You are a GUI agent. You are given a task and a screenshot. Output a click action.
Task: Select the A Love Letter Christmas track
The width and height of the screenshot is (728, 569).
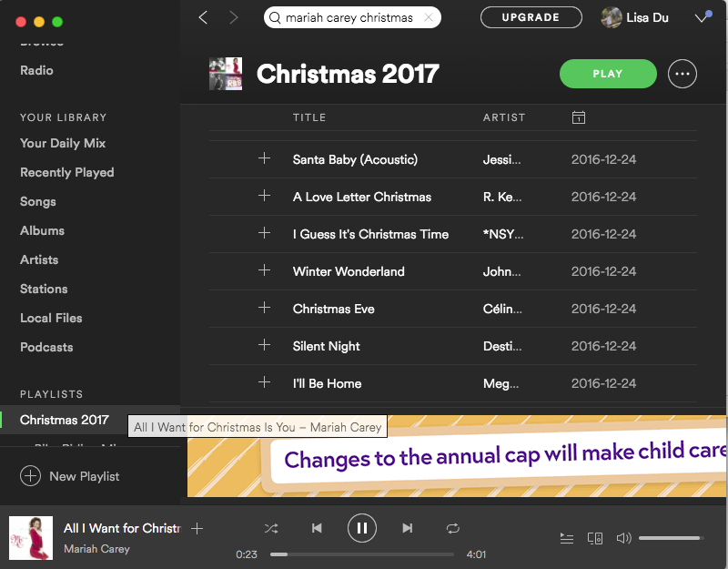click(361, 197)
